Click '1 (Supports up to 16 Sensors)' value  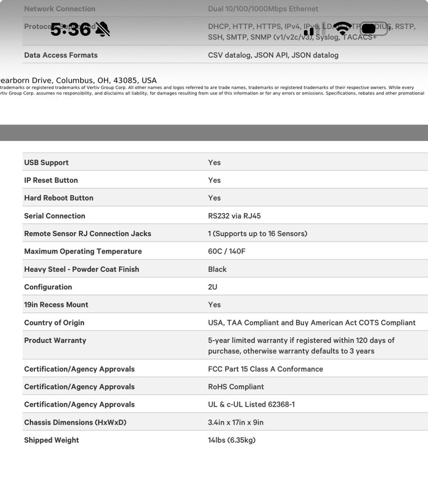tap(258, 233)
